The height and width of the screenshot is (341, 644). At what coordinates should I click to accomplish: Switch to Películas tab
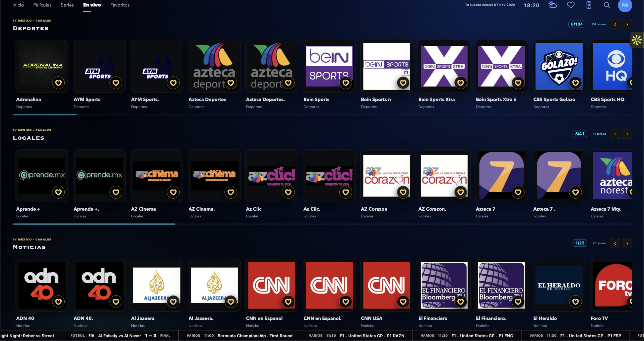42,5
